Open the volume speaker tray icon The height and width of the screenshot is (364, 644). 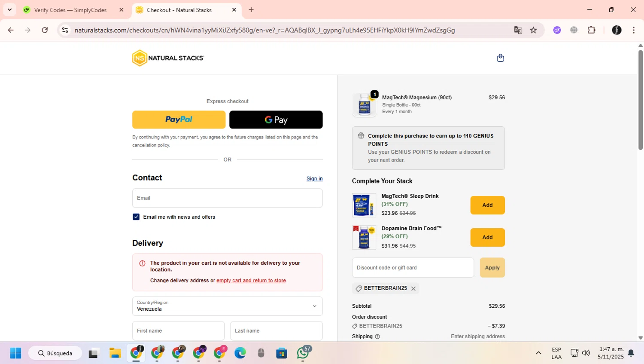click(586, 353)
